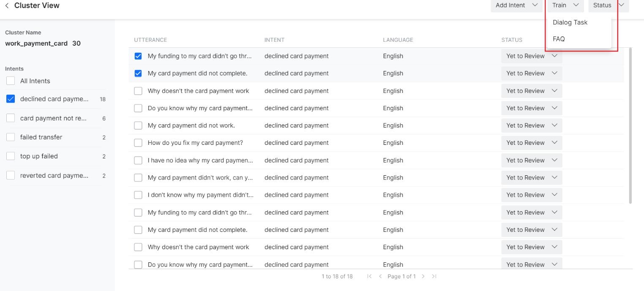Screen dimensions: 644x291
Task: Choose FAQ from Train menu
Action: click(x=559, y=39)
